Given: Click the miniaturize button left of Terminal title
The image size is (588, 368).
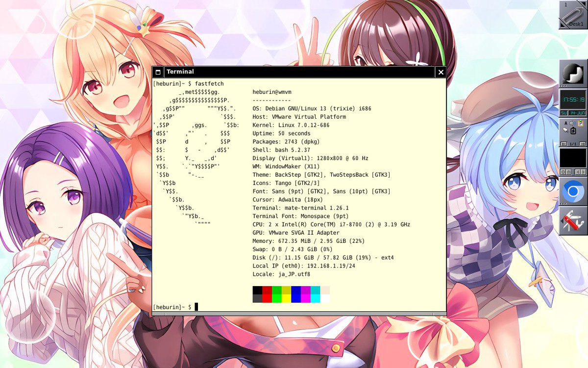Looking at the screenshot, I should 158,72.
